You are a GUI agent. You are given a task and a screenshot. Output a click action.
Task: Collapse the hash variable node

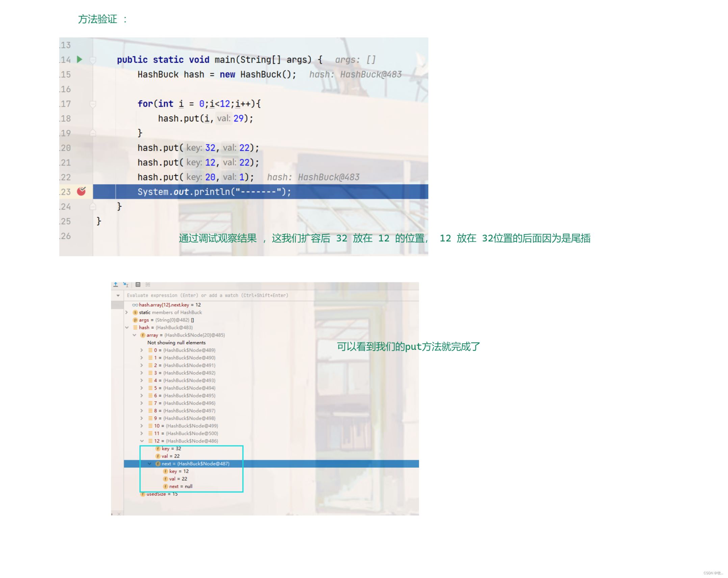[127, 327]
